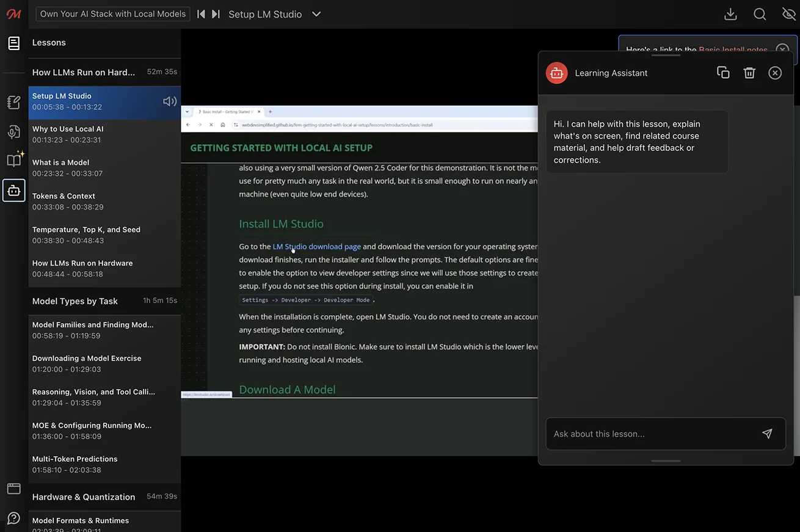The image size is (800, 532).
Task: Open the AI book sparkle icon
Action: 15,159
